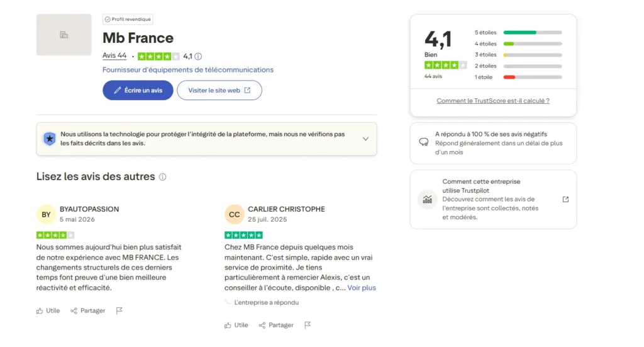
Task: Open the info icon beside Lisez les avis des autres
Action: 163,177
